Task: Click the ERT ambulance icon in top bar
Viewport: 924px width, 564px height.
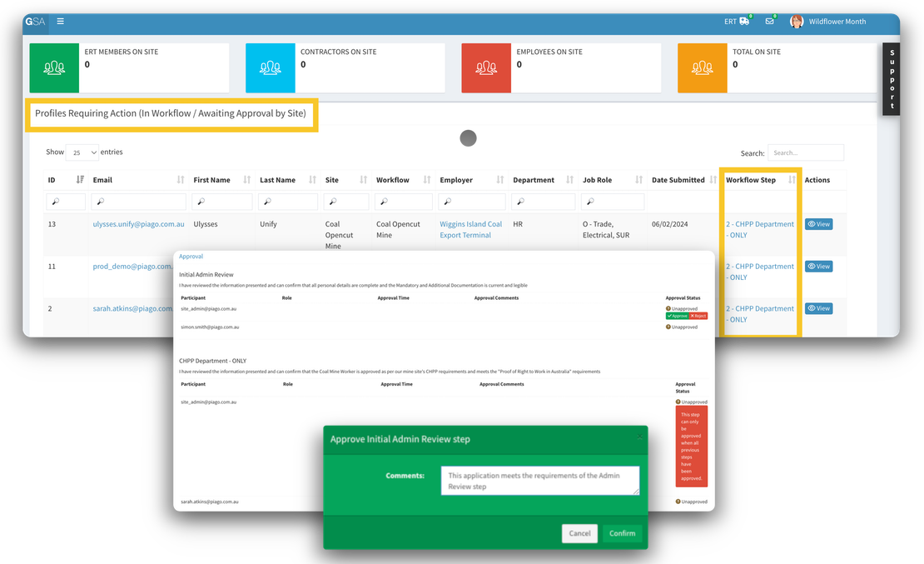Action: coord(743,21)
